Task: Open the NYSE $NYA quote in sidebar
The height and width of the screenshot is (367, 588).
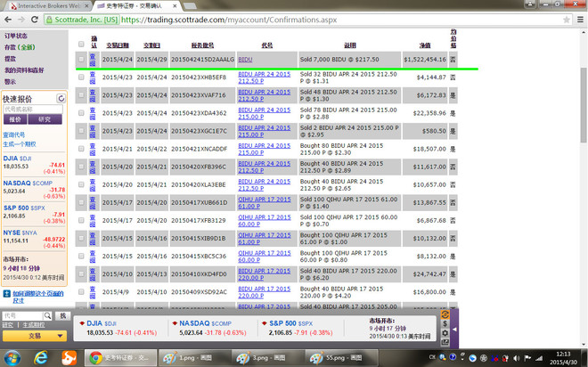Action: [20, 232]
